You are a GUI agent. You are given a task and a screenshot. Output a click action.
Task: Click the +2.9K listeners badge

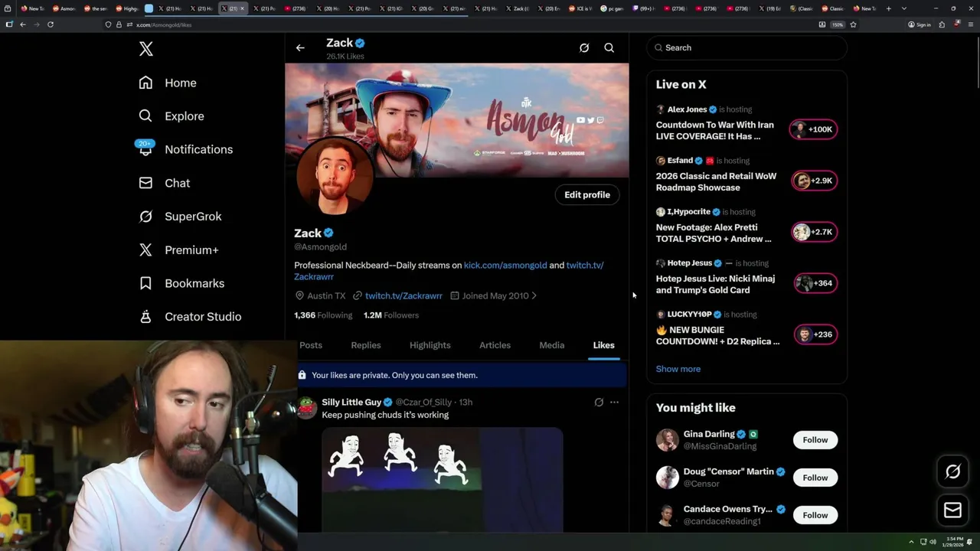[814, 181]
